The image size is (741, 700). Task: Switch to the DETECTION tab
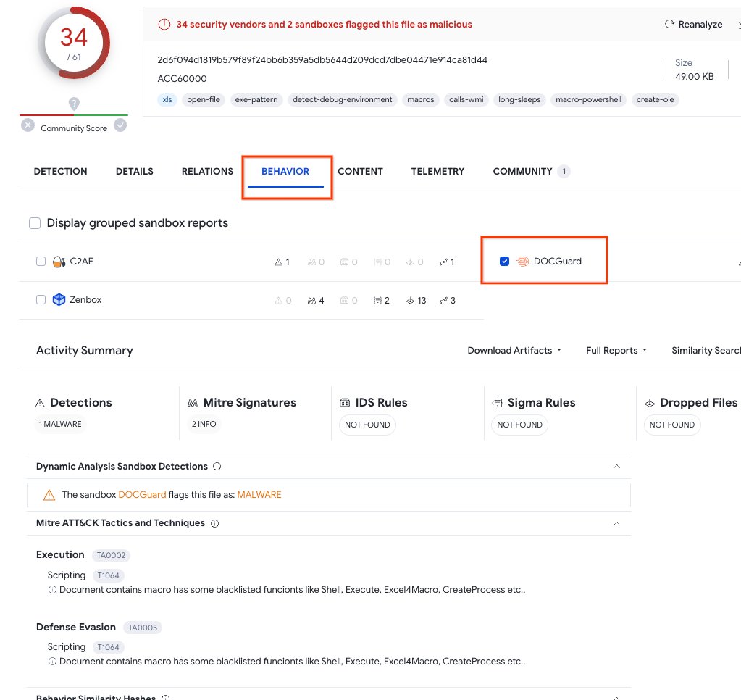point(60,171)
